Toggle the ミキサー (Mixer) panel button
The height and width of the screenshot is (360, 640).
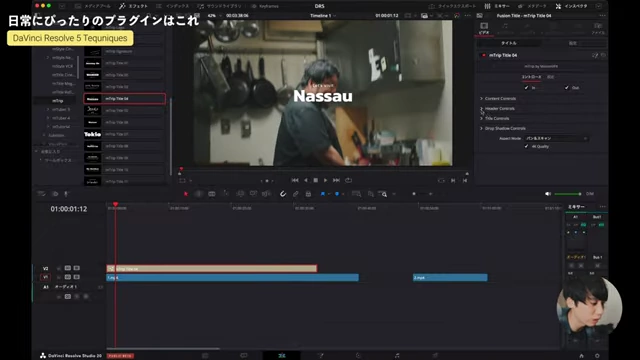click(497, 6)
